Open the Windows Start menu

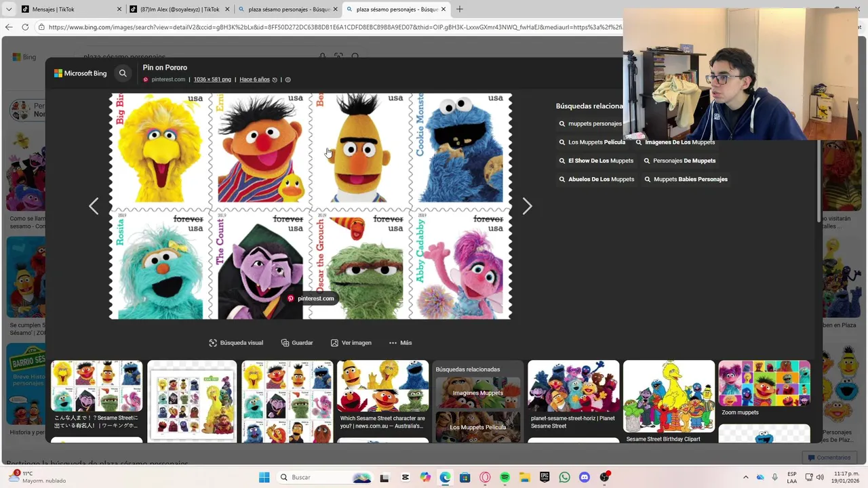tap(264, 477)
